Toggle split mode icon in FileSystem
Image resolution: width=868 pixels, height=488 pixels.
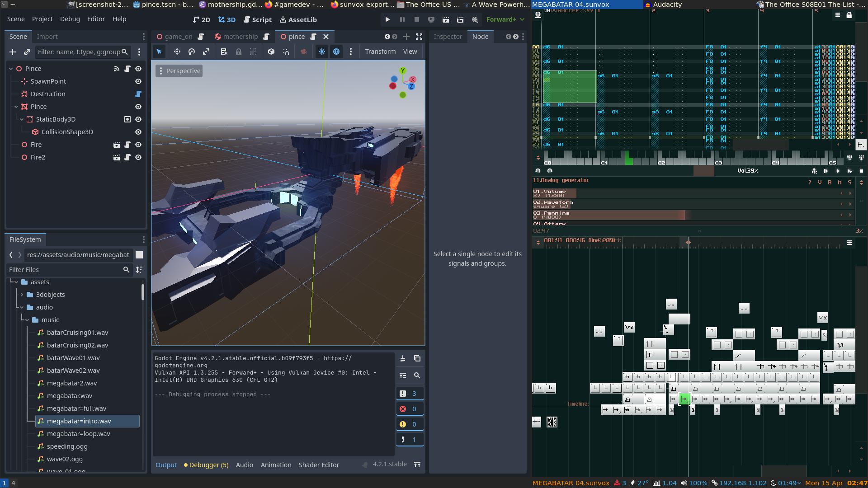[x=139, y=255]
